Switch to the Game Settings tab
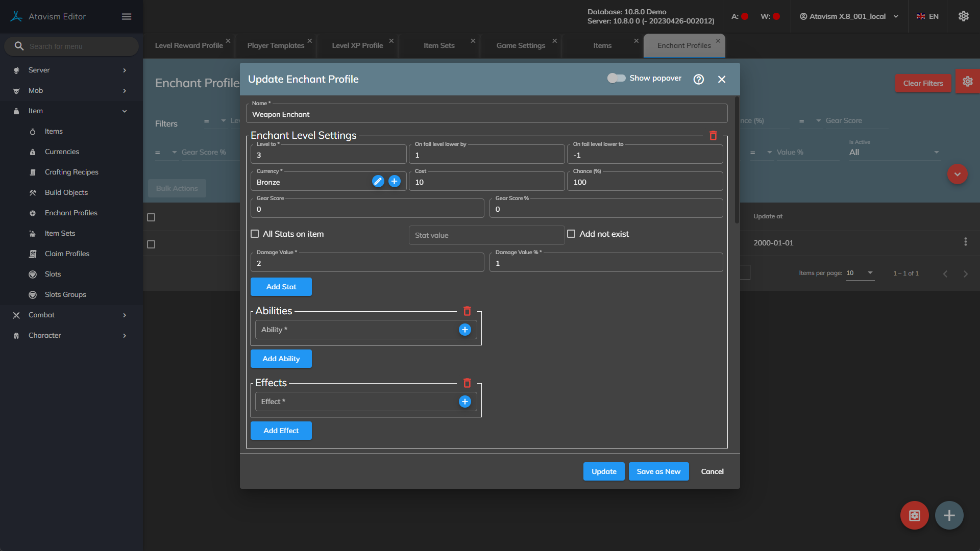The image size is (980, 551). 521,45
